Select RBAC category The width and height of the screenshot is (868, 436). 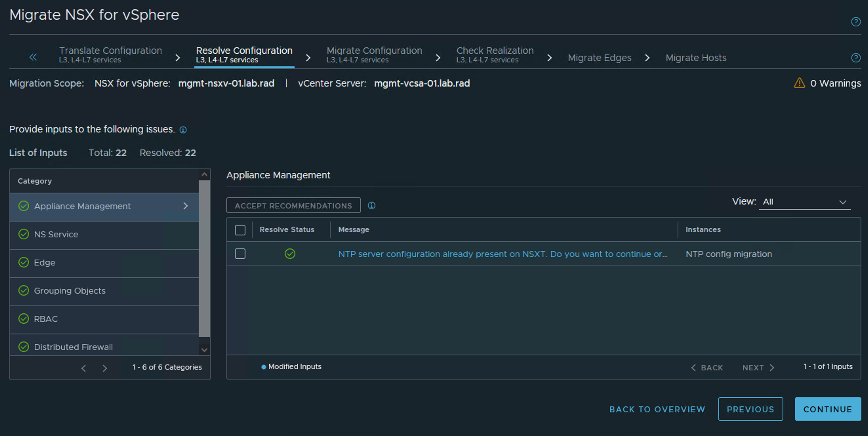coord(104,319)
